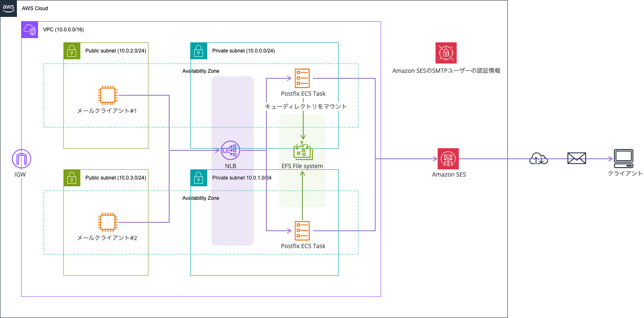Viewport: 644px width, 318px height.
Task: Select the メールクライアント#1 instance icon
Action: point(107,95)
